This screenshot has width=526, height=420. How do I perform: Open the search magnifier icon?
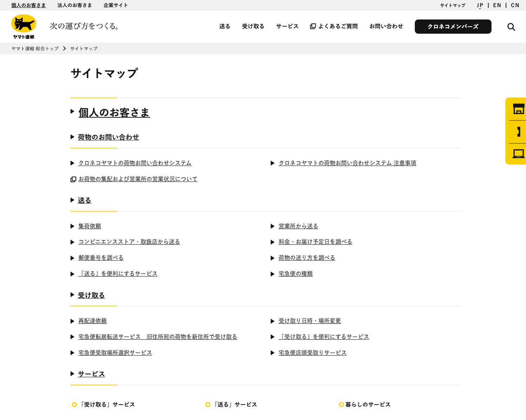[511, 27]
